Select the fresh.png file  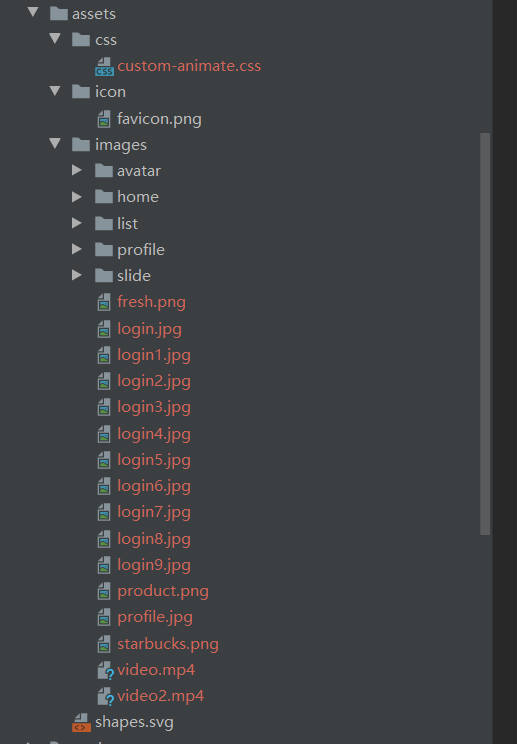click(x=151, y=302)
